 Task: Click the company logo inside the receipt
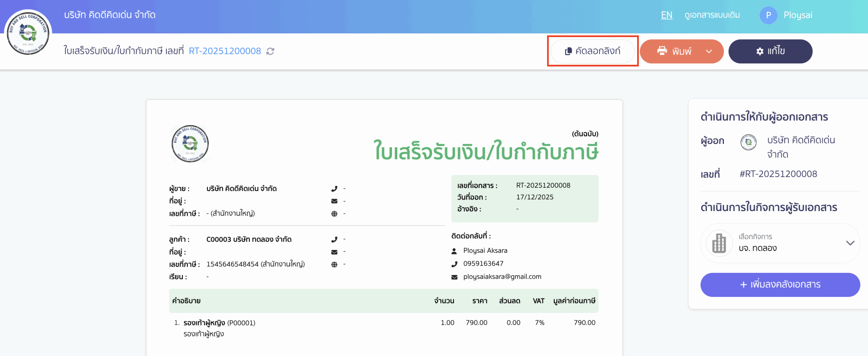coord(190,144)
